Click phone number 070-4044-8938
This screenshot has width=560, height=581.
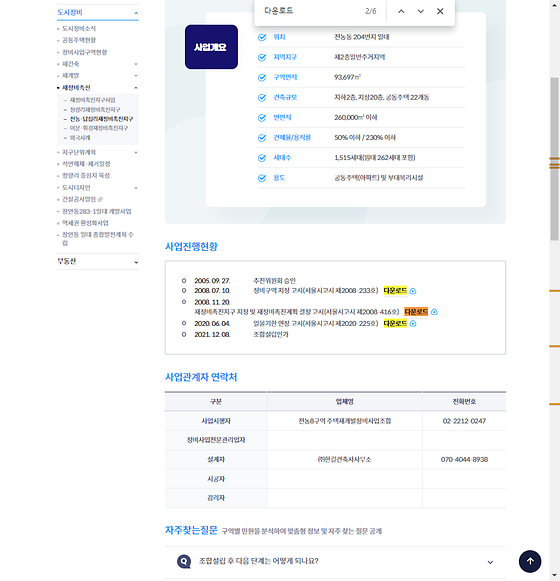click(x=464, y=459)
